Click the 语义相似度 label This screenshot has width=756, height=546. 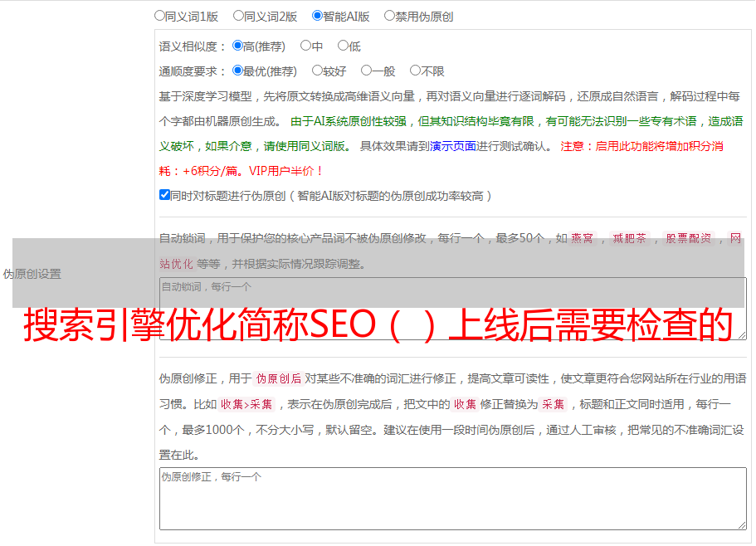point(192,46)
